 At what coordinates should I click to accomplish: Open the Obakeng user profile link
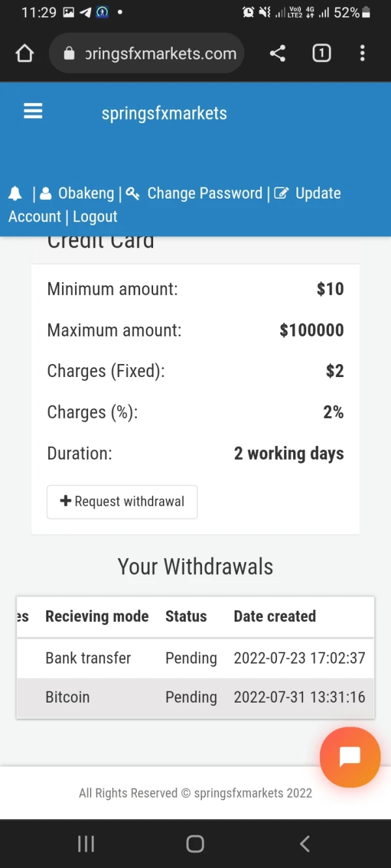[85, 193]
